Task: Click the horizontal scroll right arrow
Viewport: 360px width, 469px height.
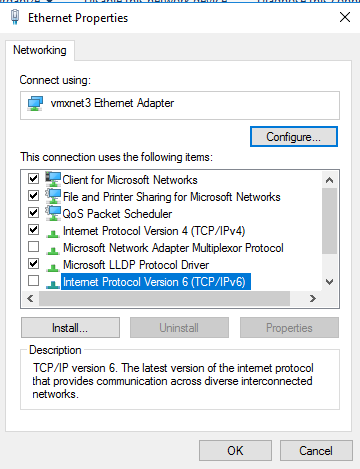Action: pos(313,298)
